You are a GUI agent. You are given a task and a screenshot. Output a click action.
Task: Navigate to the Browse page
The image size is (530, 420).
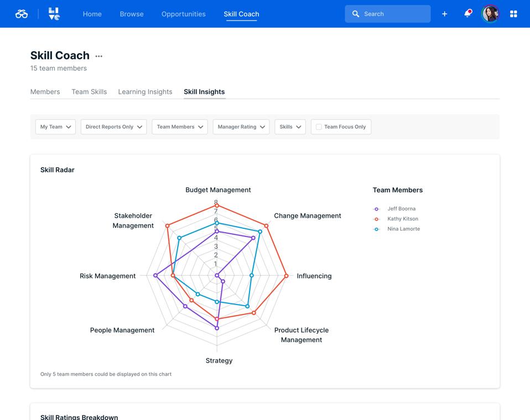pyautogui.click(x=132, y=14)
